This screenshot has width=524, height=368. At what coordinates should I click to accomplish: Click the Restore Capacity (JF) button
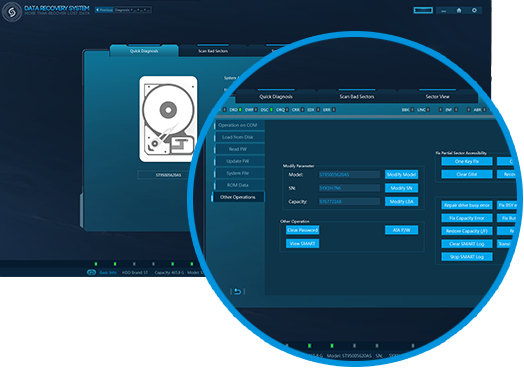(467, 231)
